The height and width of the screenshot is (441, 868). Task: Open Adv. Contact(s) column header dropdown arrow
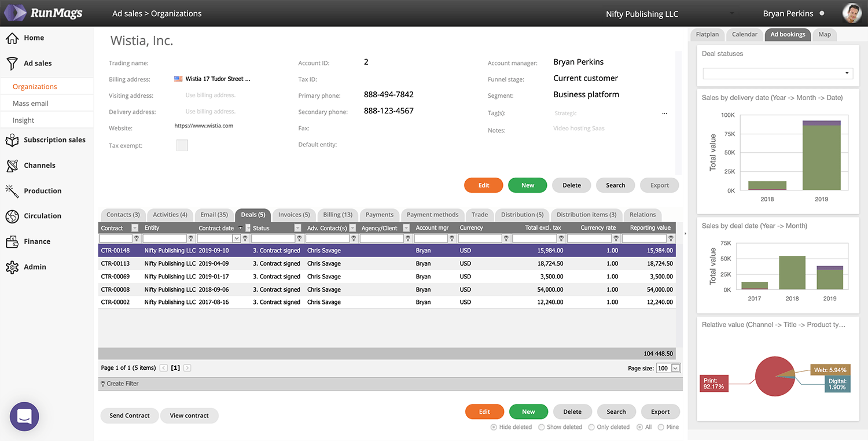352,228
